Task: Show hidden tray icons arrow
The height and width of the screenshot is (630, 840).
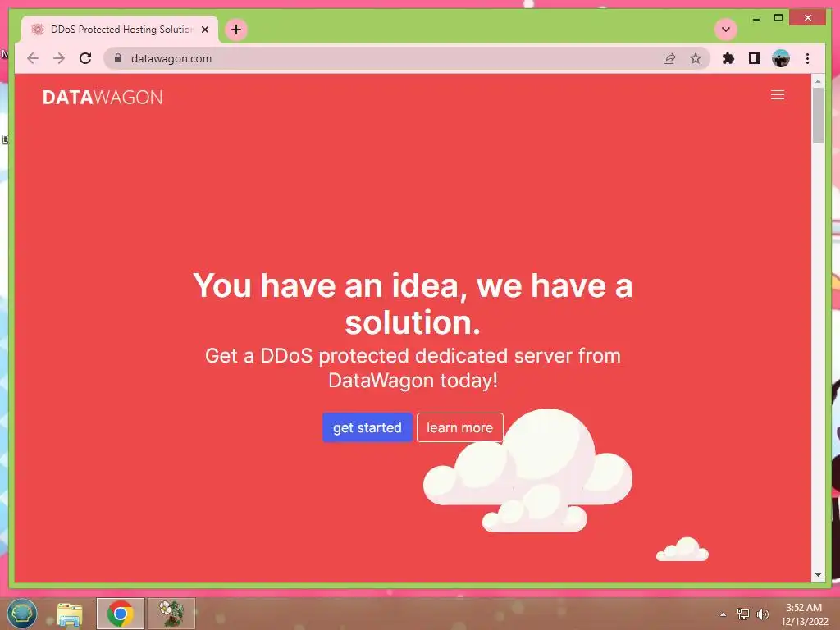Action: (x=723, y=614)
